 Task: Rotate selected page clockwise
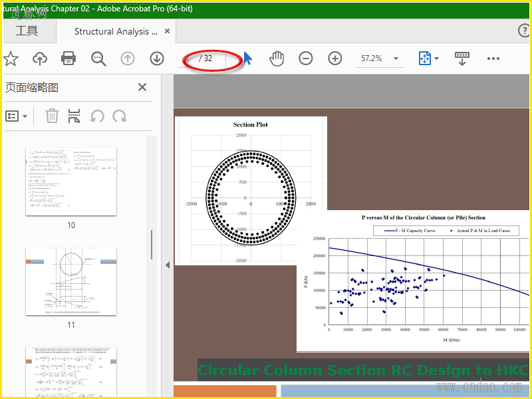click(x=120, y=116)
